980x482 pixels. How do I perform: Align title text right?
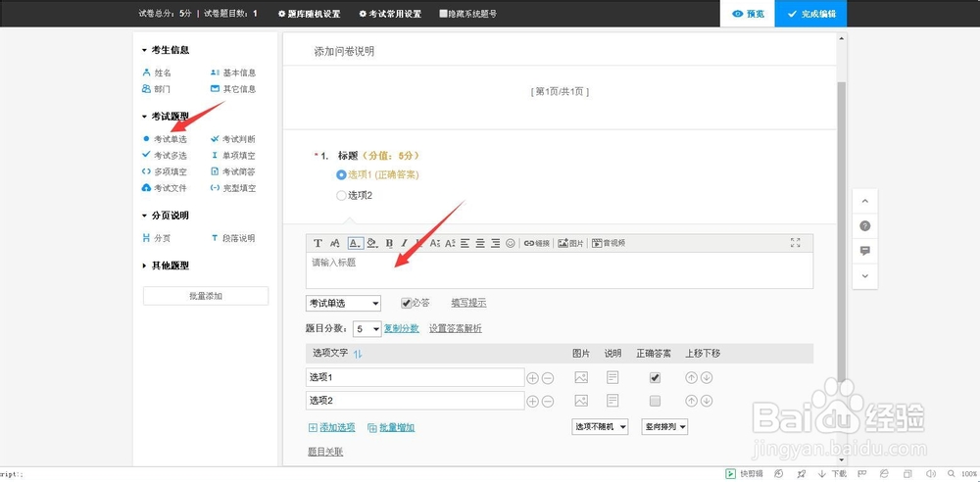click(x=495, y=243)
